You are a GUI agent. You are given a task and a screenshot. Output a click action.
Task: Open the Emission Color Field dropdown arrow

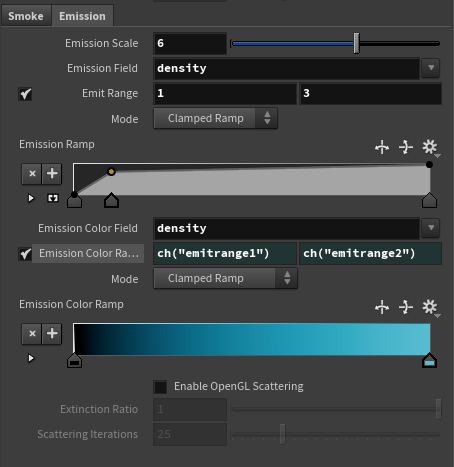tap(431, 228)
